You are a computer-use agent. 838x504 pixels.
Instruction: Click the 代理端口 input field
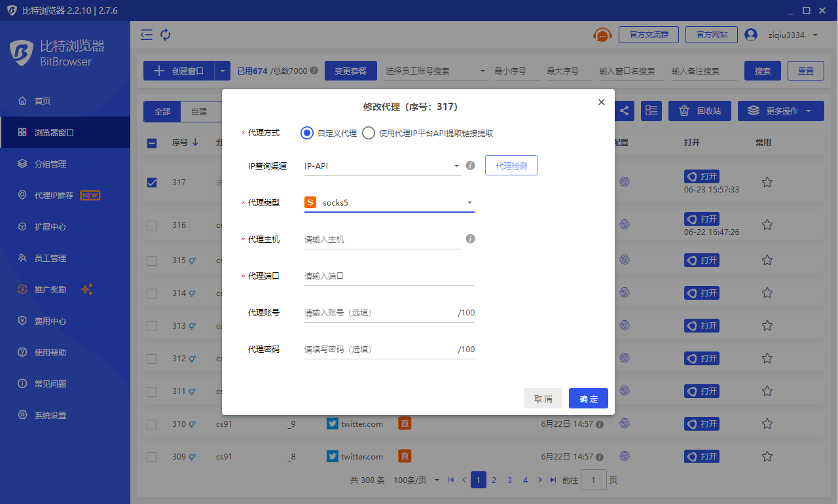(x=389, y=276)
